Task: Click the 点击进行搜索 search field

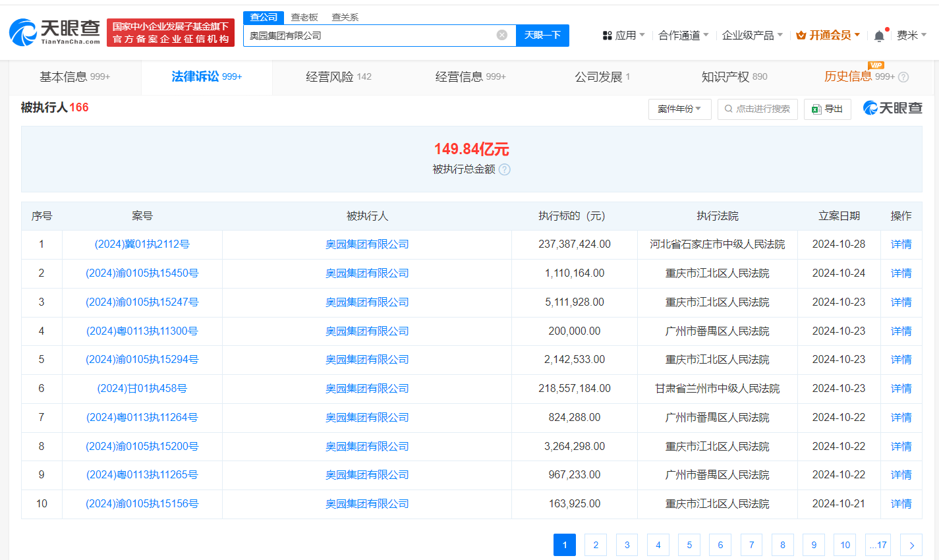Action: [x=758, y=109]
